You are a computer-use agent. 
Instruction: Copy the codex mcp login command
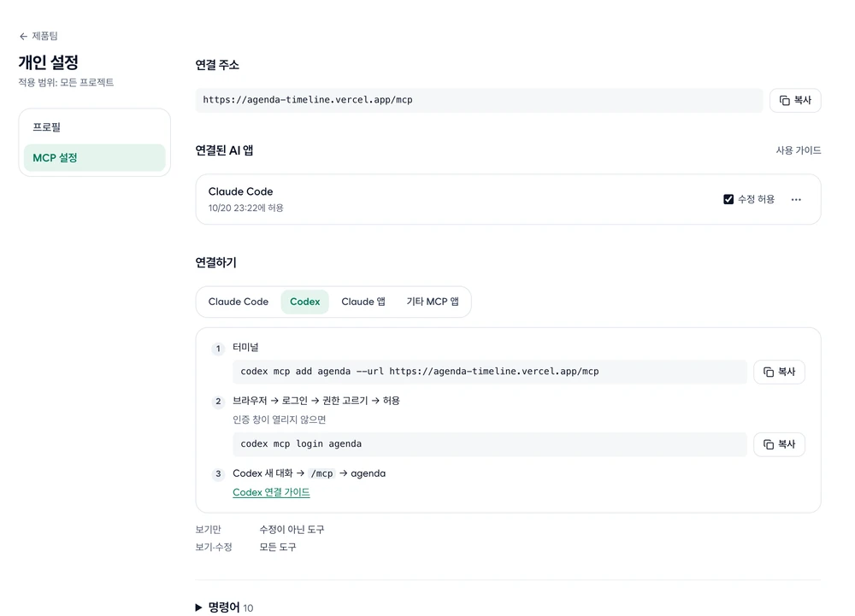pos(779,444)
